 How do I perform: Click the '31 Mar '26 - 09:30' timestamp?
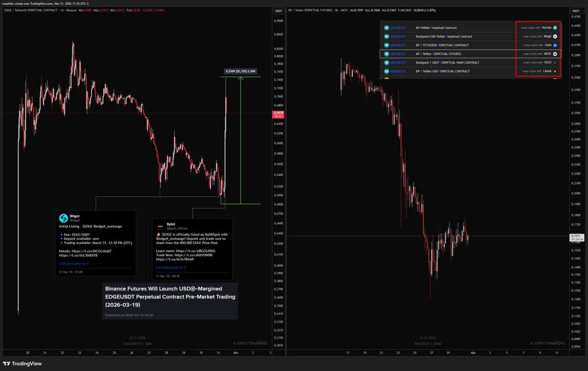(168, 275)
